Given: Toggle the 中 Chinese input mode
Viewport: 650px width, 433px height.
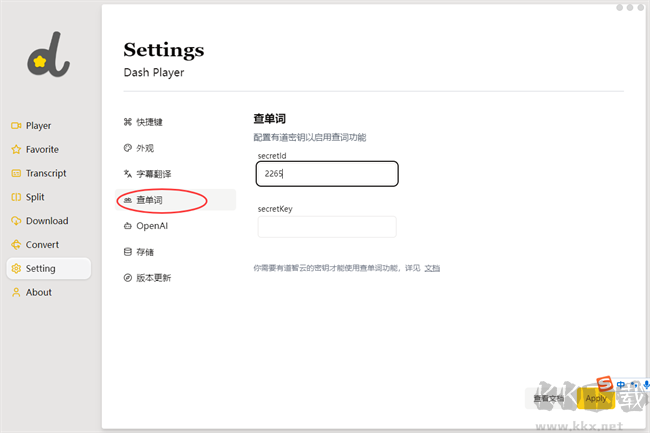Looking at the screenshot, I should [621, 385].
